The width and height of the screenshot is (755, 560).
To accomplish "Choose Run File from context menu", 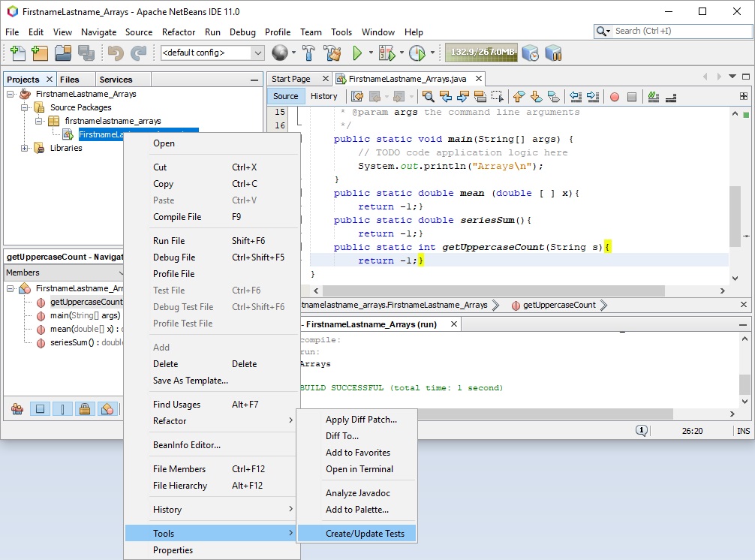I will pyautogui.click(x=212, y=241).
